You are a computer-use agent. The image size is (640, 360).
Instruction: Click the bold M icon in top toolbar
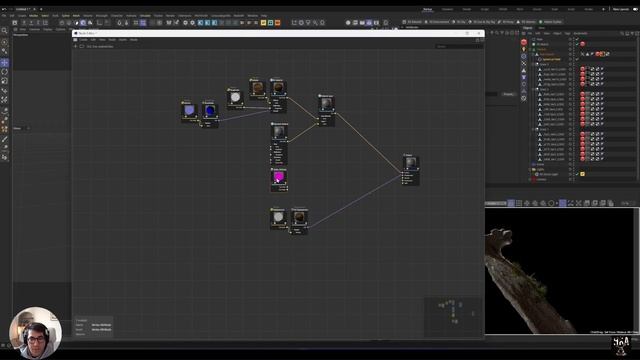pos(169,22)
